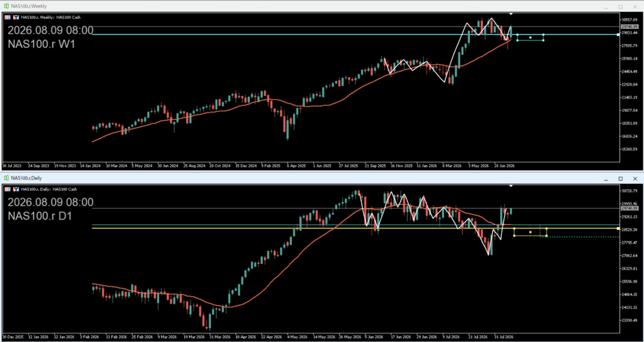Click the 'NAS100.r, Daily: NAS100 Cash' chart header text
The height and width of the screenshot is (342, 644).
[49, 189]
